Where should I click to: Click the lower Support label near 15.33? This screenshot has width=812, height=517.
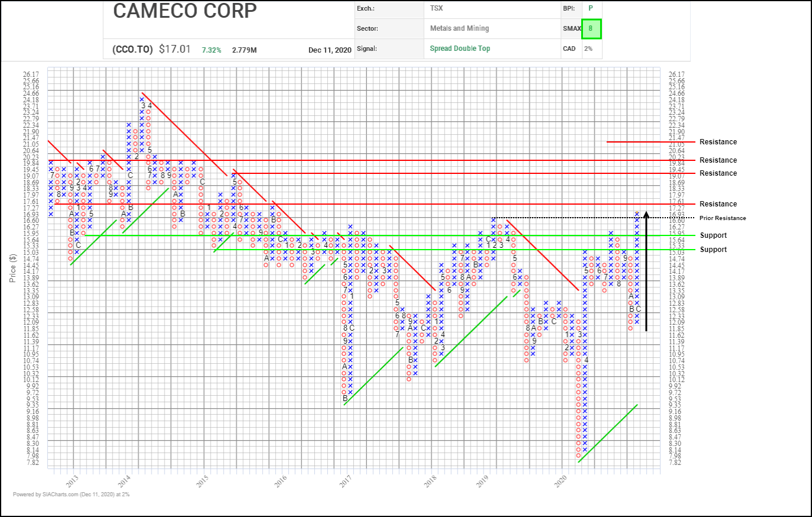(713, 250)
